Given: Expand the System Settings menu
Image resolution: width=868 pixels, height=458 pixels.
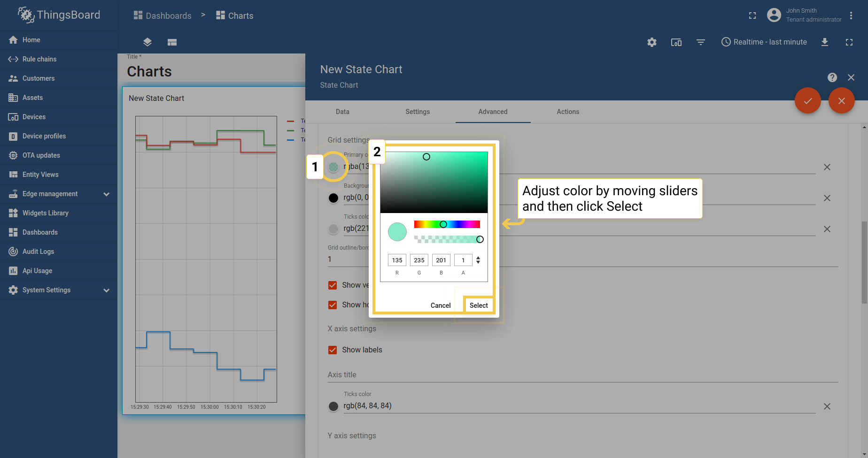Looking at the screenshot, I should click(x=106, y=290).
